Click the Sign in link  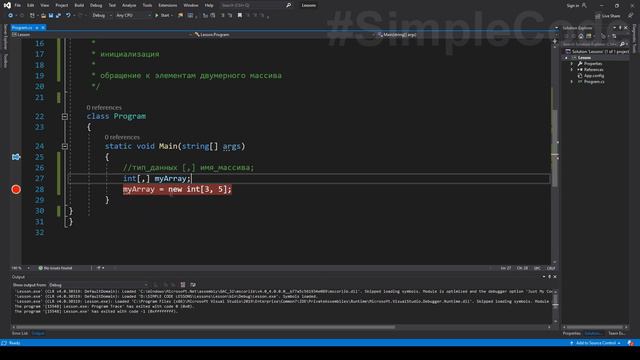click(x=573, y=5)
